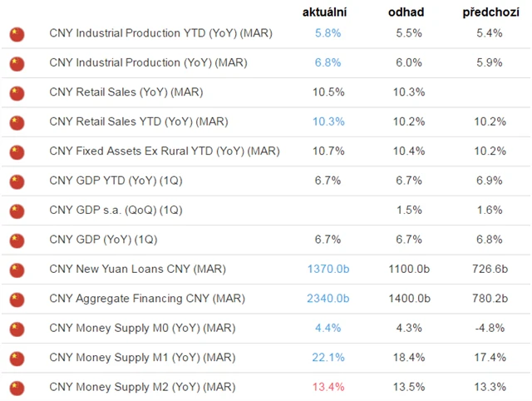Click the China flag beside New Yuan Loans
This screenshot has width=532, height=401.
click(17, 270)
